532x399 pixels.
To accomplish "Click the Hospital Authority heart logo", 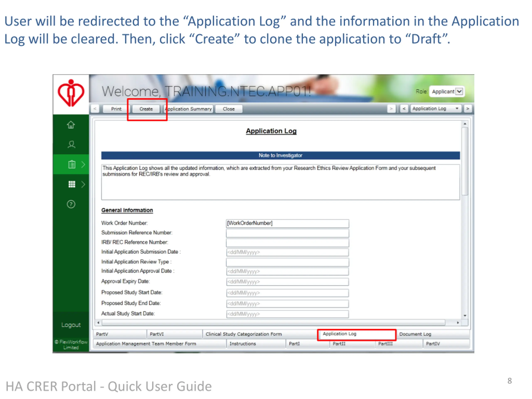I will (71, 94).
